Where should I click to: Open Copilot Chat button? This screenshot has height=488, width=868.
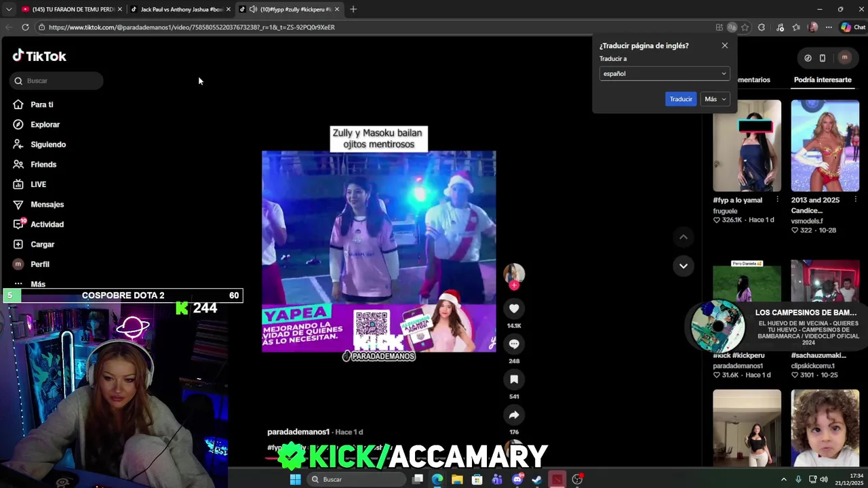coord(852,27)
